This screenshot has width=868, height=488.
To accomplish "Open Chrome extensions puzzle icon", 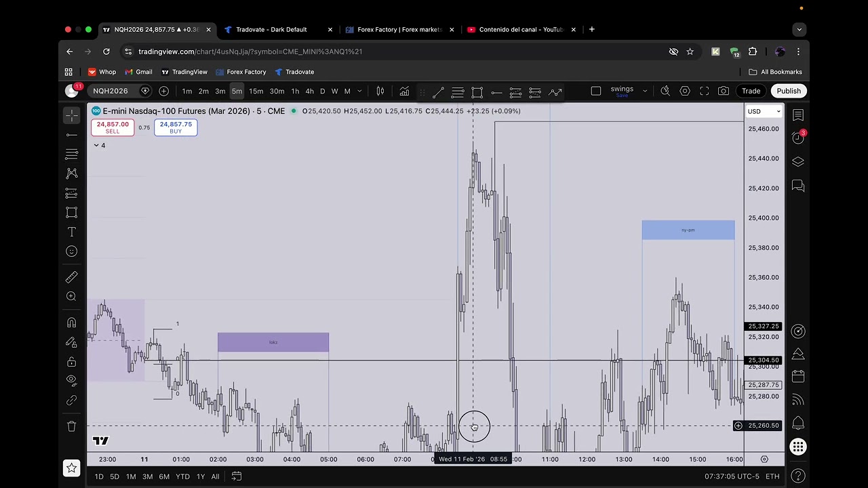I will pos(753,52).
